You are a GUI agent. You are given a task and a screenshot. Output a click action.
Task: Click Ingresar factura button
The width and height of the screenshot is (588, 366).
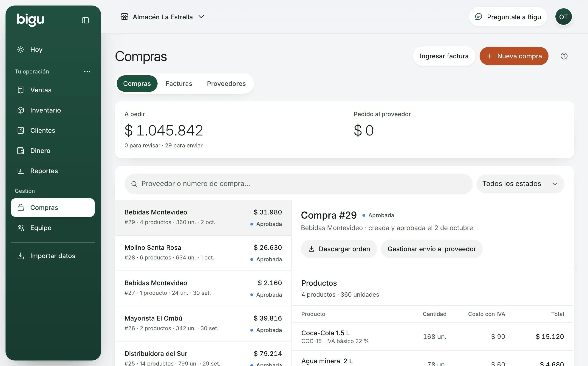(444, 56)
